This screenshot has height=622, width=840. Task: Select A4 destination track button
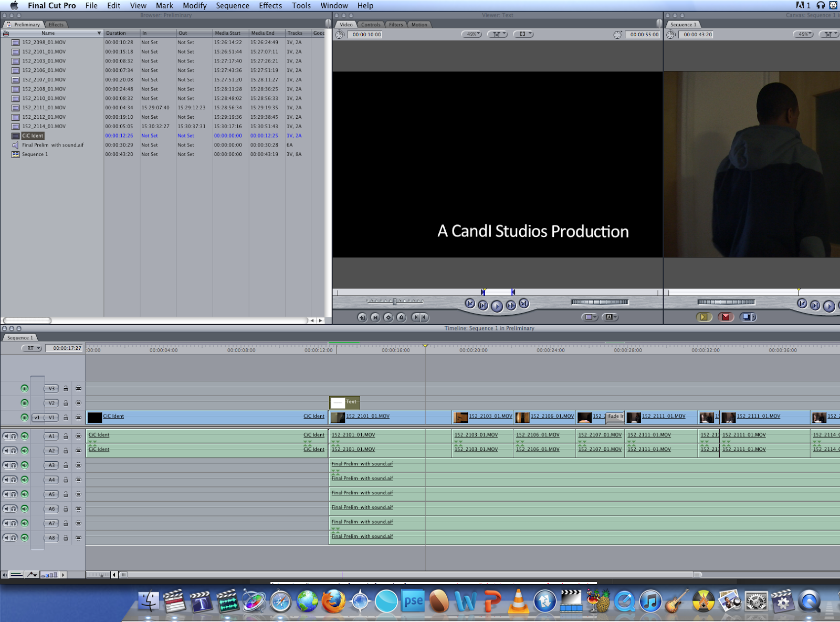click(x=51, y=480)
